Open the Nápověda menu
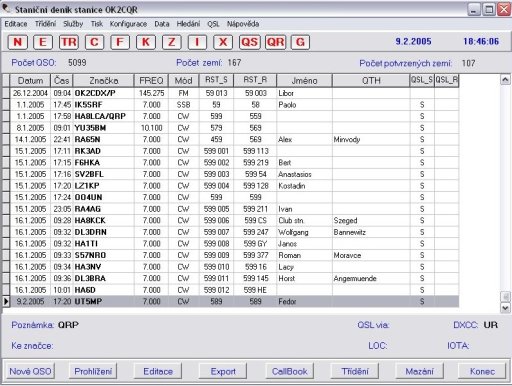The image size is (512, 386). pos(243,24)
